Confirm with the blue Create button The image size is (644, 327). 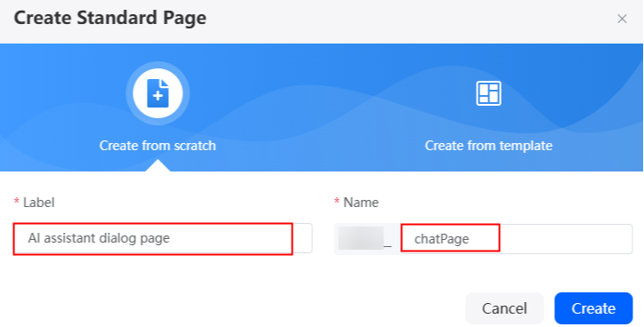pos(593,308)
